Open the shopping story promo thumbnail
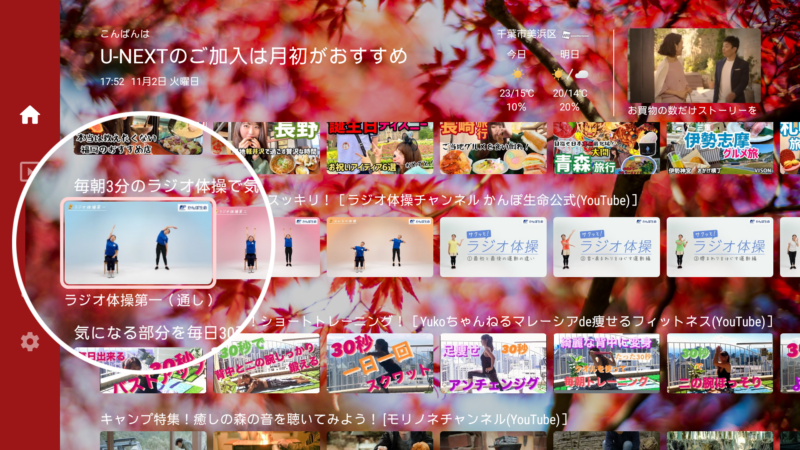800x450 pixels. (x=693, y=72)
